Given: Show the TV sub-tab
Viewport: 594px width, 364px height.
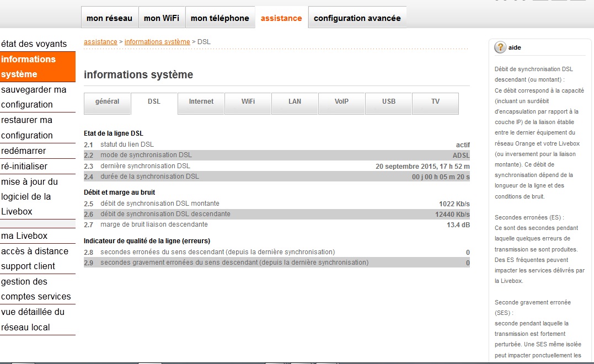Looking at the screenshot, I should (x=435, y=102).
